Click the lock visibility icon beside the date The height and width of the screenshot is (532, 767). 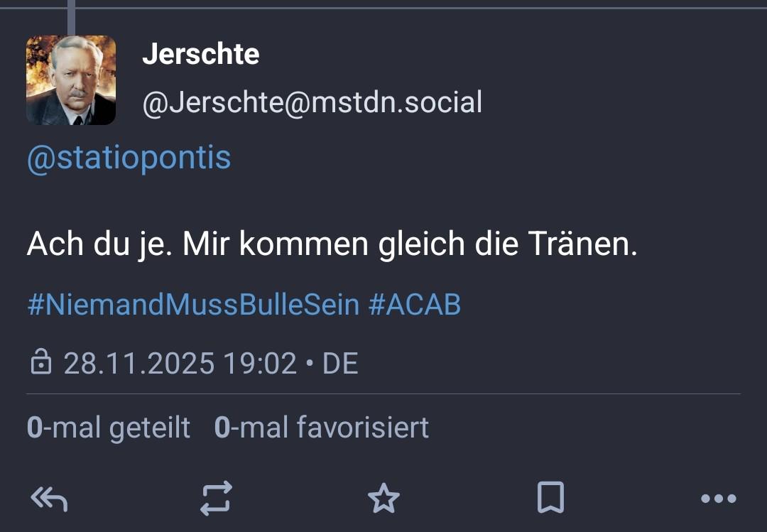tap(41, 363)
